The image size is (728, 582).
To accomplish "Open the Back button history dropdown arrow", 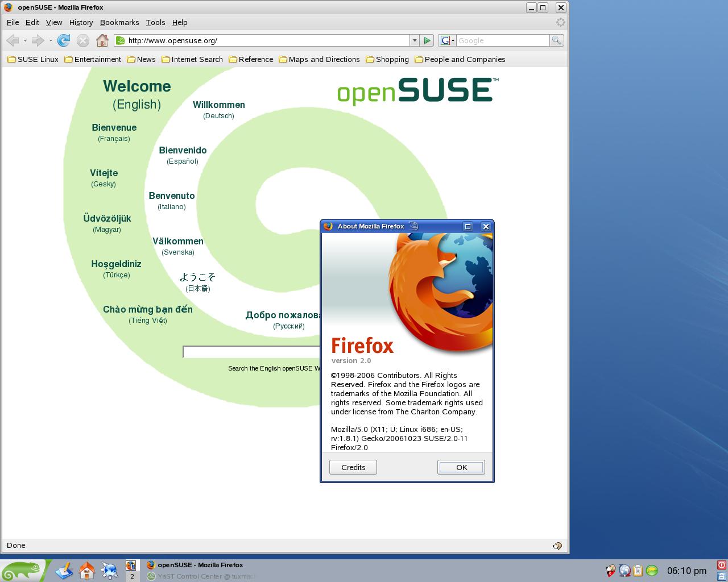I will (x=25, y=40).
